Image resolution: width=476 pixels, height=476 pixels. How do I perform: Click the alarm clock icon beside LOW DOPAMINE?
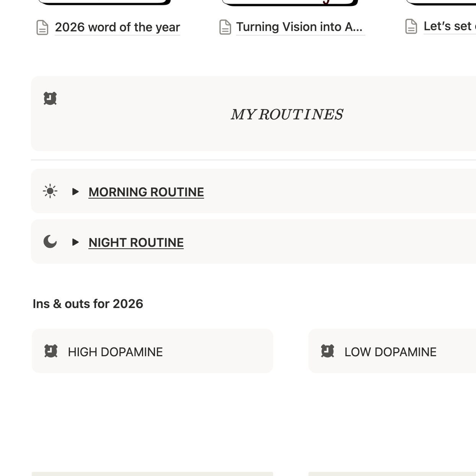(x=328, y=351)
